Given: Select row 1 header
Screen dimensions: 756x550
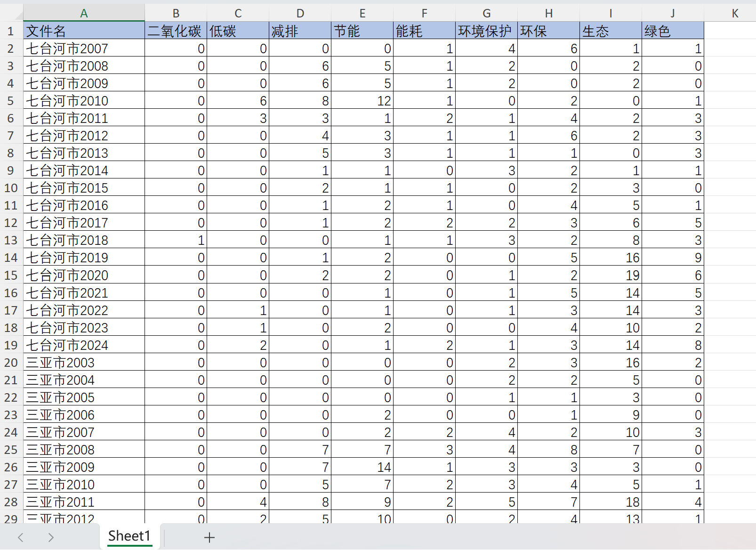Looking at the screenshot, I should pos(11,31).
